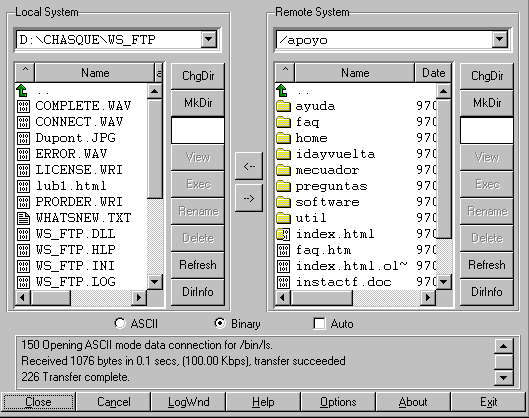Screen dimensions: 529x418
Task: Select the ayuda folder icon
Action: click(x=283, y=106)
